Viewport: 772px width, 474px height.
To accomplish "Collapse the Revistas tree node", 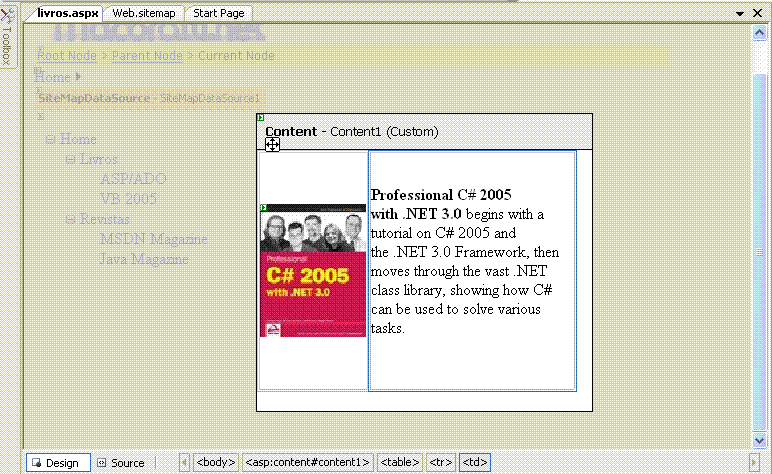I will click(x=70, y=220).
